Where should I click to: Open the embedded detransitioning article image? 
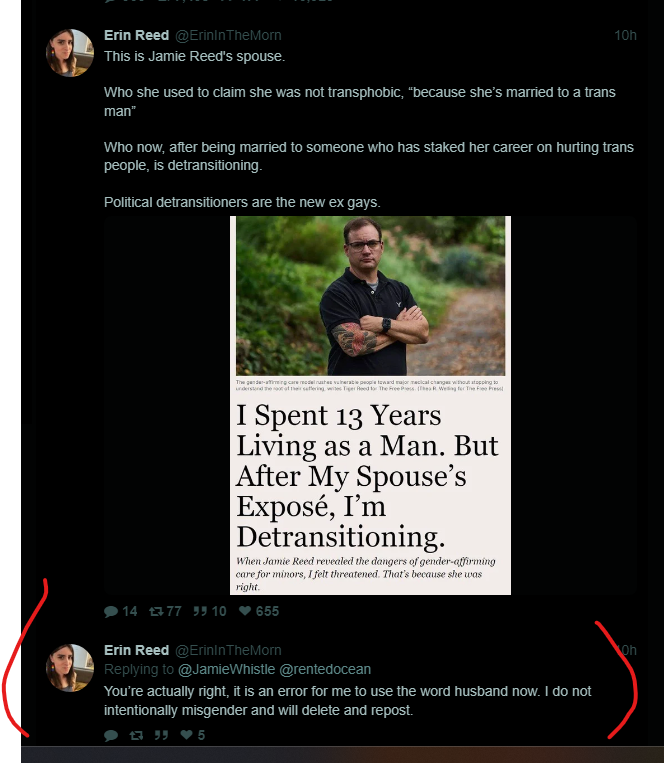pyautogui.click(x=370, y=300)
